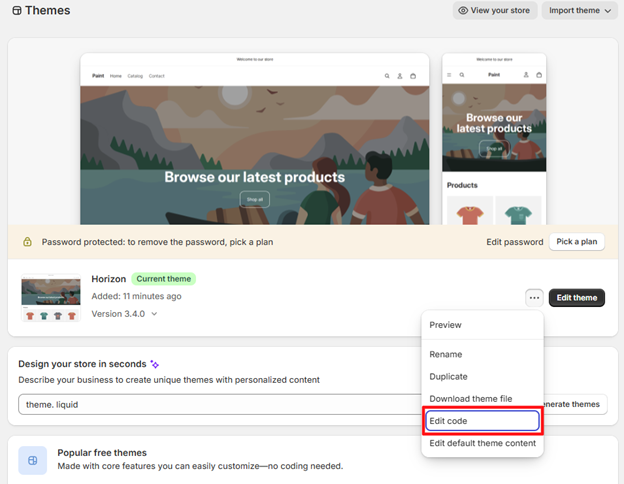
Task: Choose Download theme file option
Action: tap(470, 398)
